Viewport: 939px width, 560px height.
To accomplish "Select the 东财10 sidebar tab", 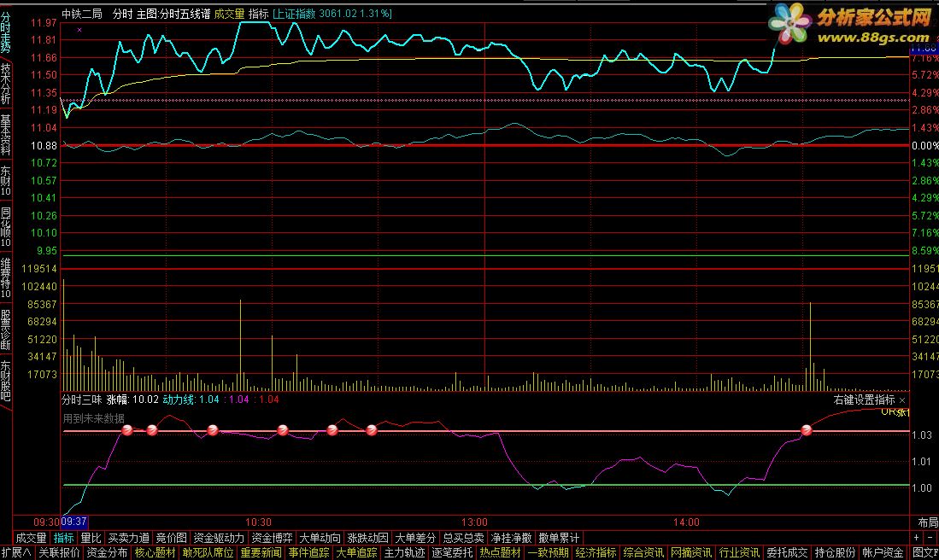I will (x=5, y=181).
